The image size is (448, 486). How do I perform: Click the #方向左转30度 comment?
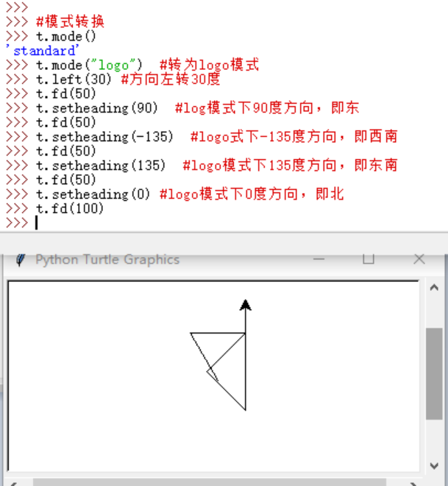(171, 80)
